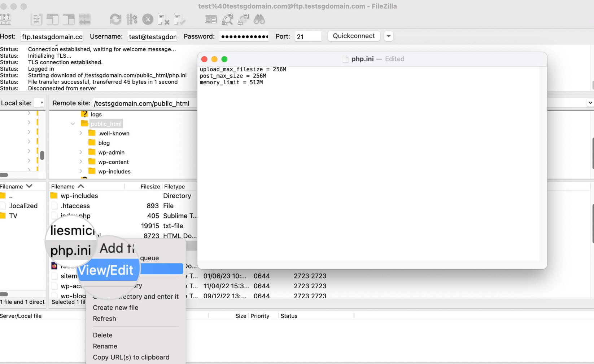Click the Remote site path field
This screenshot has width=594, height=364.
pyautogui.click(x=144, y=103)
